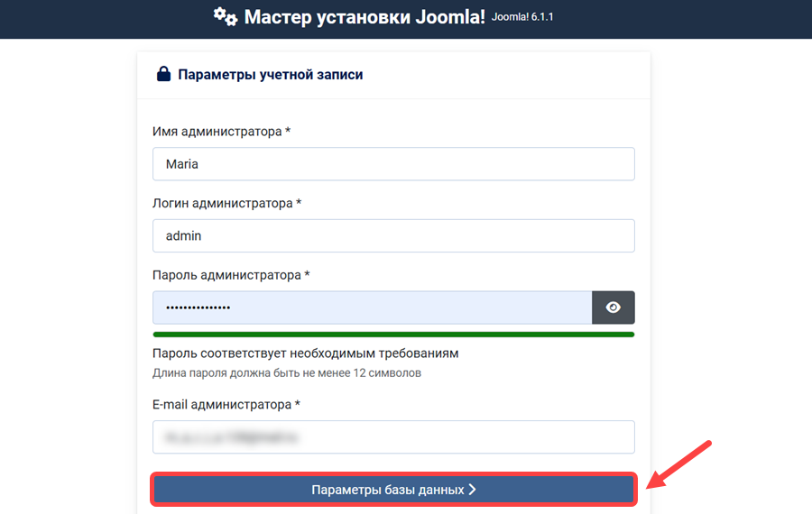812x514 pixels.
Task: Click the "Длина пароля должна быть" hint
Action: pos(286,373)
